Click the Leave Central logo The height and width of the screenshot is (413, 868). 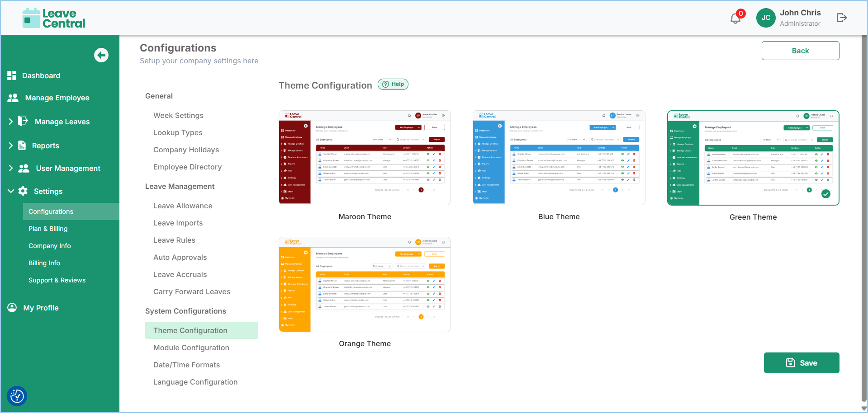coord(54,18)
